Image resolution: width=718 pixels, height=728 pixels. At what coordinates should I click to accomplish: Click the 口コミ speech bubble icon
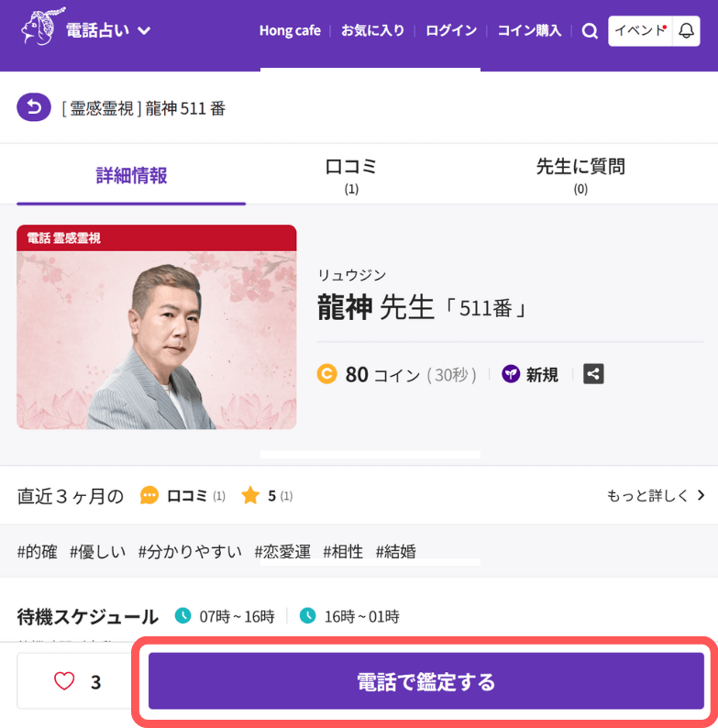(x=149, y=496)
